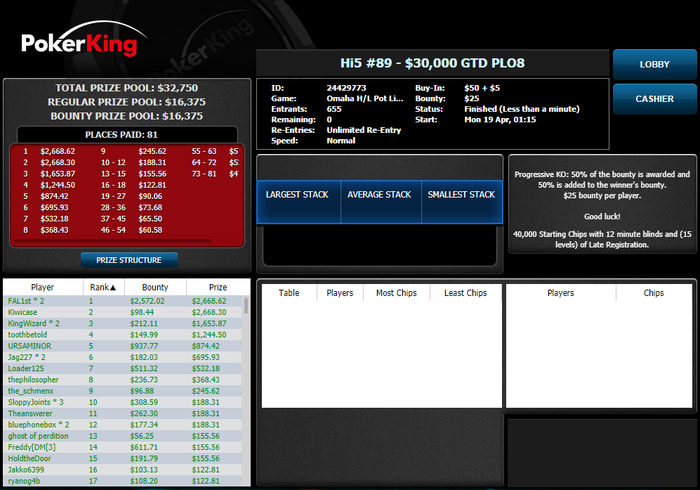This screenshot has height=490, width=700.
Task: Select player Freddy[DM[3]
Action: pos(123,447)
